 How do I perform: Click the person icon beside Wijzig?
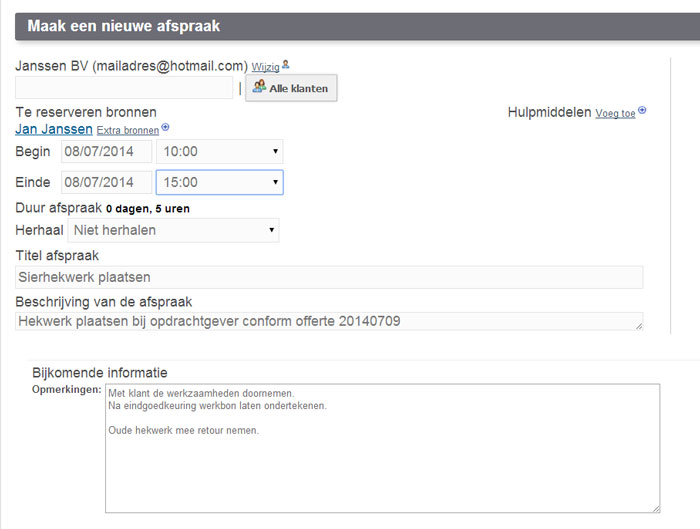286,65
